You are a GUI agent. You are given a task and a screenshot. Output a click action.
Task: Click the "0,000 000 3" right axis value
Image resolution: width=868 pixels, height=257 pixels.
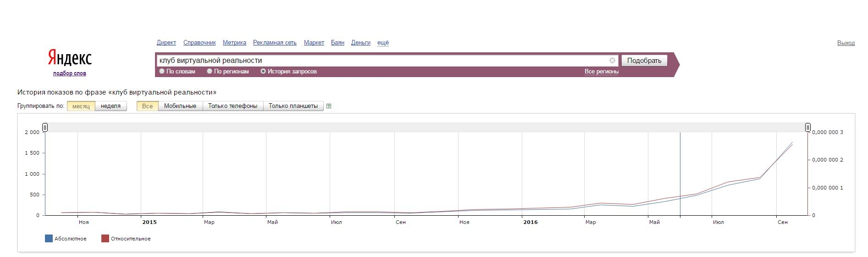(x=828, y=132)
